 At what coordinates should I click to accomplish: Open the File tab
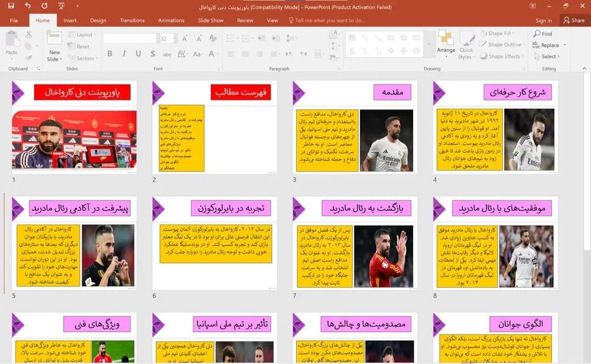14,20
